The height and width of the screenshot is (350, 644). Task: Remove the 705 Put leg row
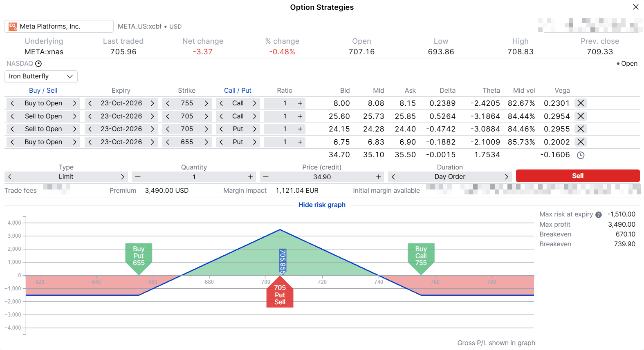581,129
